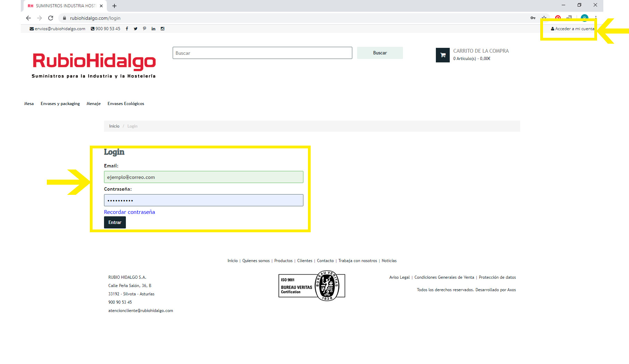Click the browser forward arrow
Screen dimensions: 629x364
click(40, 18)
